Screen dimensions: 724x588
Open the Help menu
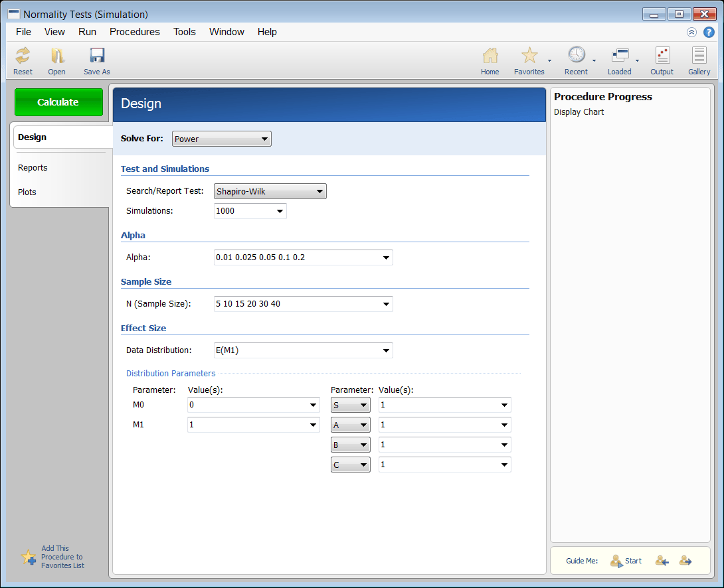[x=267, y=32]
